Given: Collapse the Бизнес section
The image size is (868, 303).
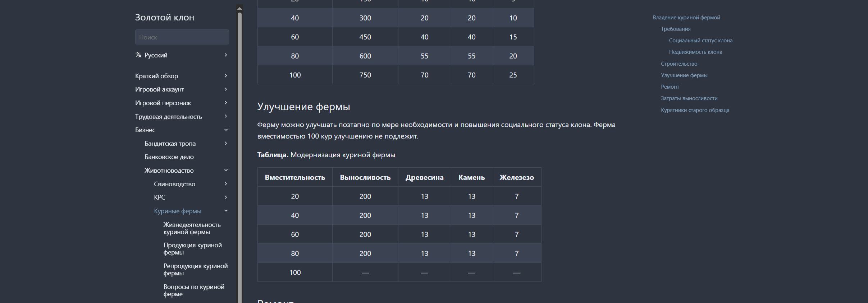Looking at the screenshot, I should (x=226, y=130).
